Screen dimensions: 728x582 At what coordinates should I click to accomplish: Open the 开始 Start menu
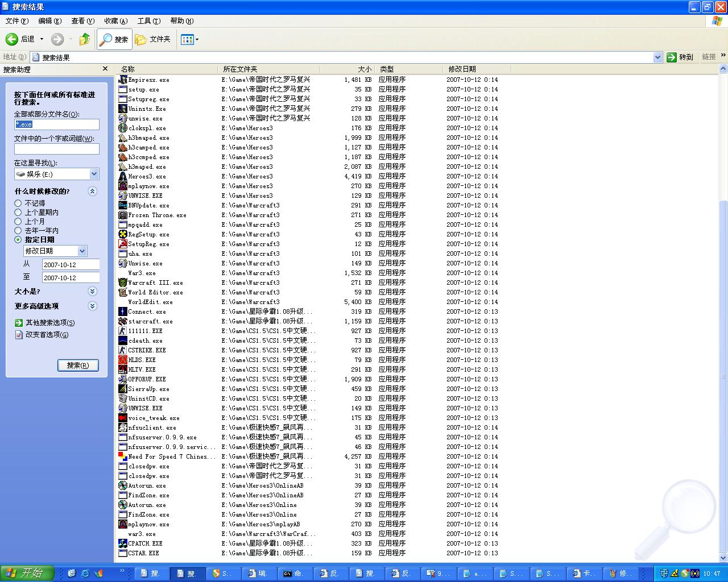pyautogui.click(x=27, y=573)
